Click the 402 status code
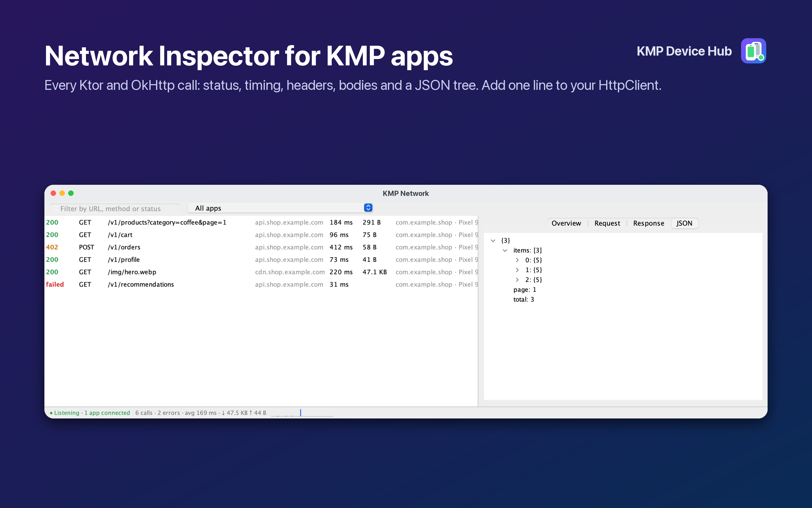This screenshot has height=508, width=812. pyautogui.click(x=52, y=247)
